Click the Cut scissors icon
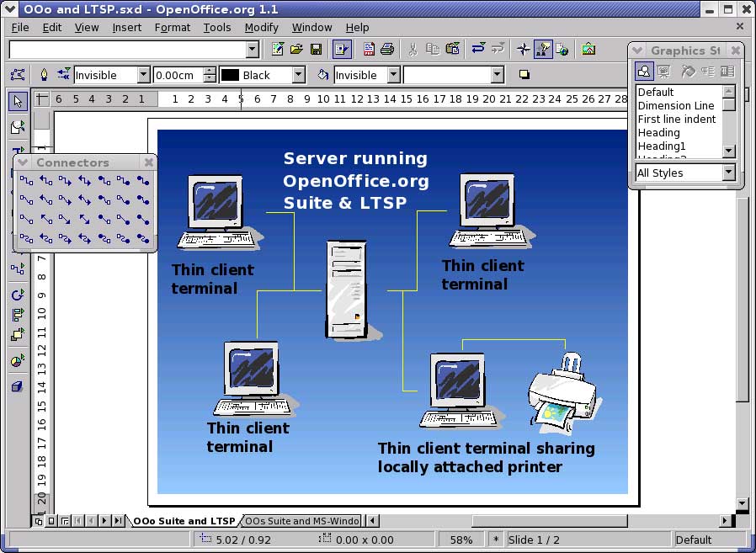This screenshot has height=553, width=756. (413, 50)
